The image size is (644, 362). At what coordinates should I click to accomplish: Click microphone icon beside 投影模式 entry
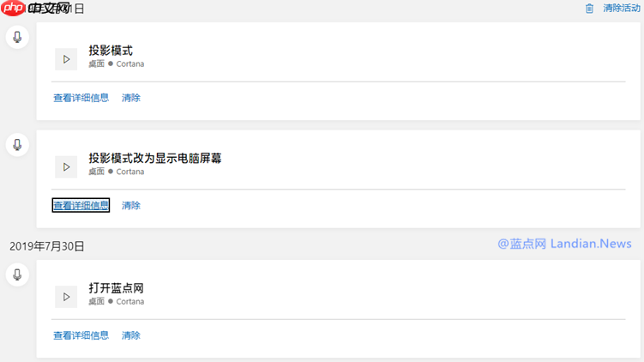(17, 37)
